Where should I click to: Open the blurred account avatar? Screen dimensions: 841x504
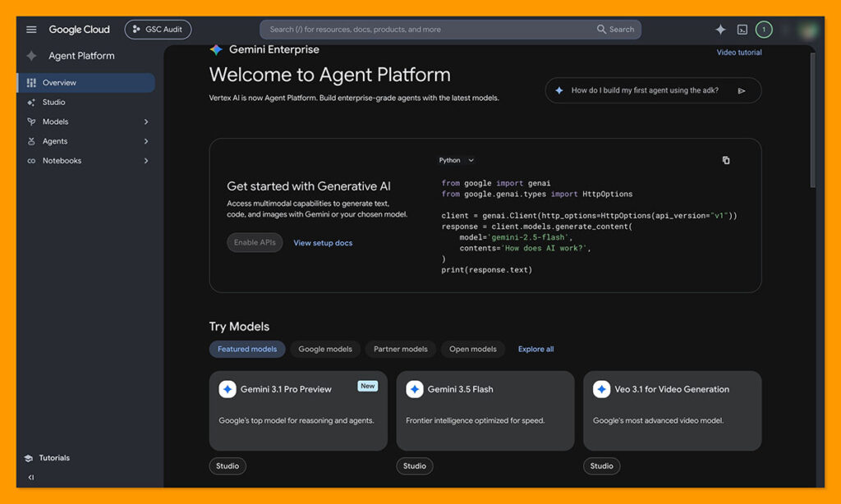point(808,30)
